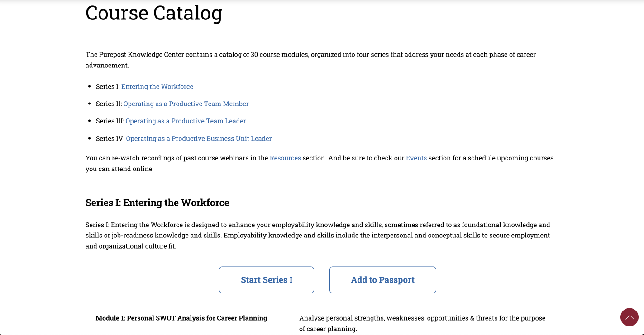Viewport: 644px width, 335px height.
Task: Click the Series IV bullet list item
Action: (183, 138)
